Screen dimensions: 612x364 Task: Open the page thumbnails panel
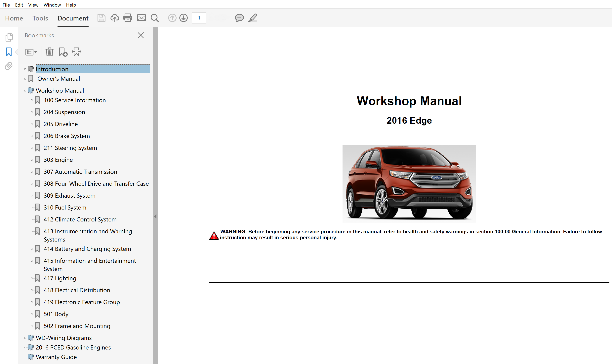click(x=9, y=37)
